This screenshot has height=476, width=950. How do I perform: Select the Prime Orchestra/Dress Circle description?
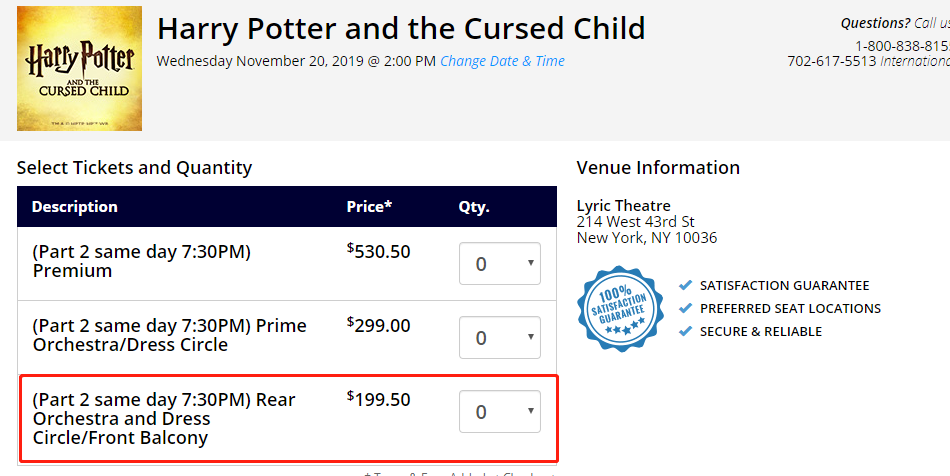pyautogui.click(x=170, y=335)
